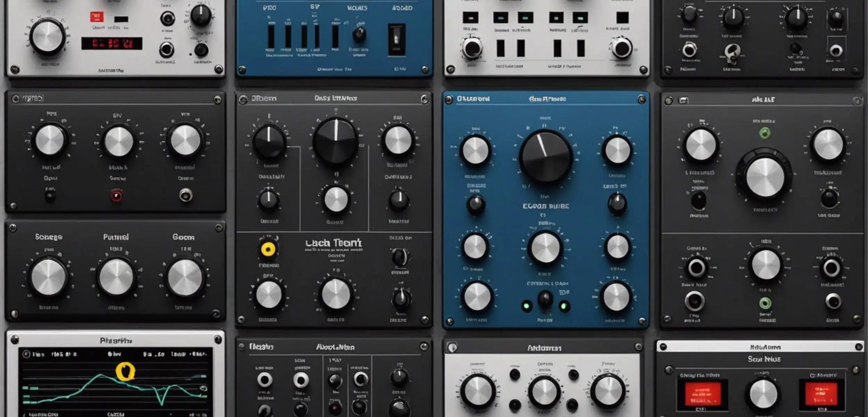Click the power icon in the graph display header
The width and height of the screenshot is (868, 417).
pyautogui.click(x=26, y=354)
